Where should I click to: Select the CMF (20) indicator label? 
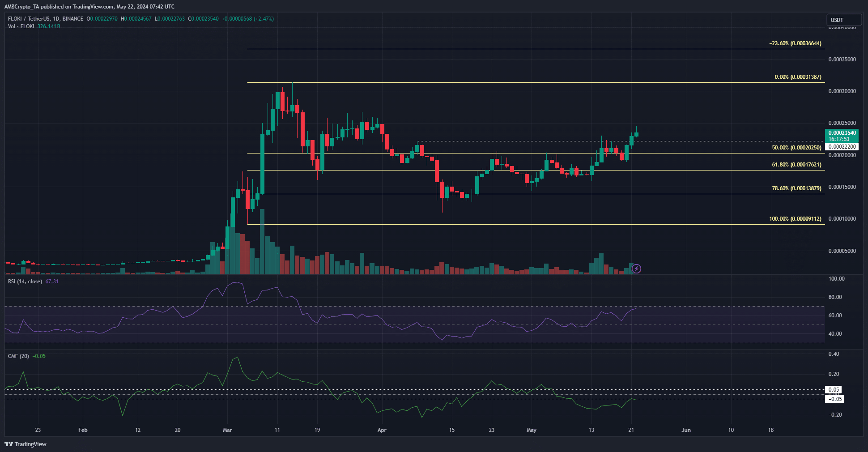(18, 356)
